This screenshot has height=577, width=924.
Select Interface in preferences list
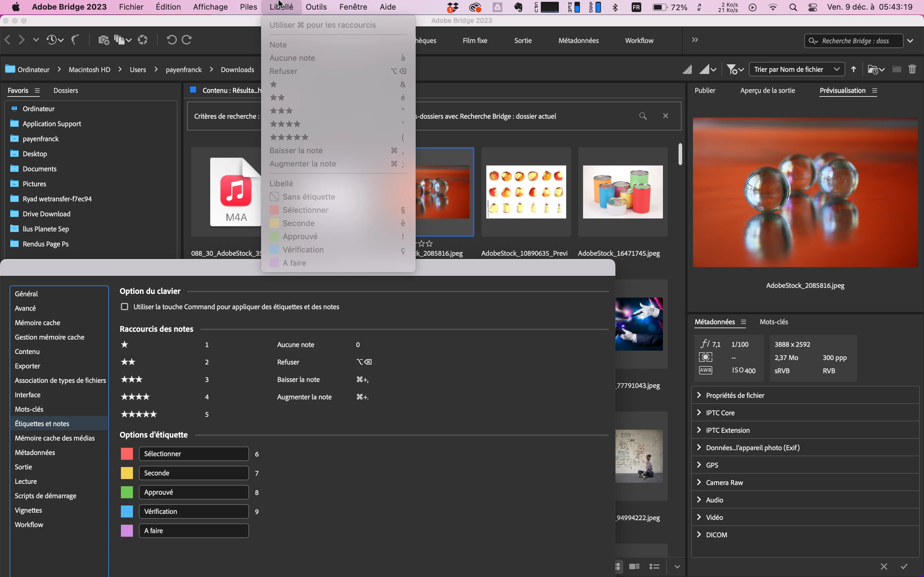coord(27,395)
